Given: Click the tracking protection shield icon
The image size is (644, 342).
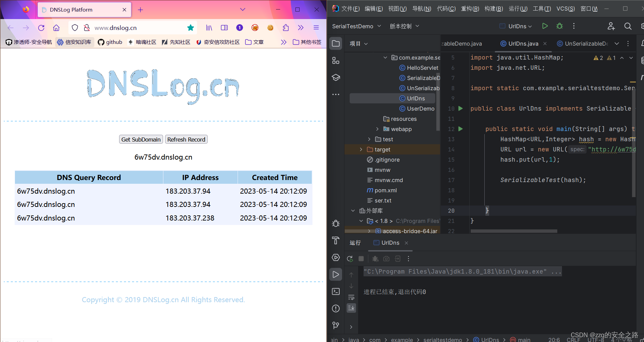Looking at the screenshot, I should point(75,28).
